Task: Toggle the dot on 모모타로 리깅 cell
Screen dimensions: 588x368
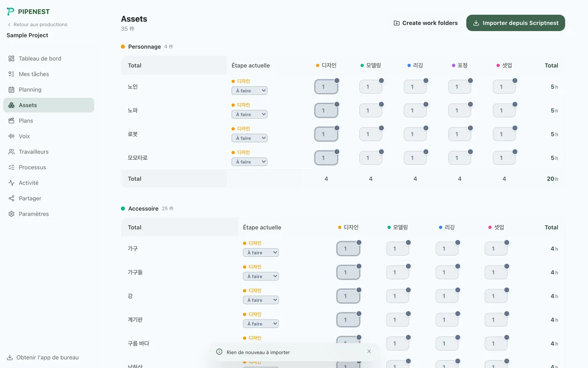Action: coord(426,152)
